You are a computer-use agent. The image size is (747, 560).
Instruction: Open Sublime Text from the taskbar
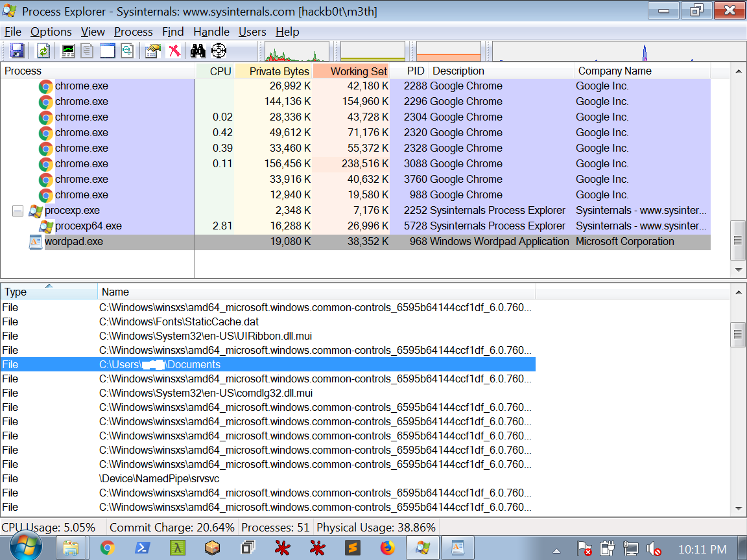tap(353, 548)
